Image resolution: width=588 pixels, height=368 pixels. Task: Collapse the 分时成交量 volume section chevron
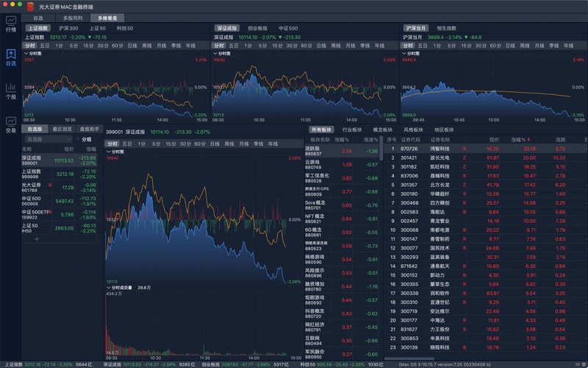pos(109,288)
